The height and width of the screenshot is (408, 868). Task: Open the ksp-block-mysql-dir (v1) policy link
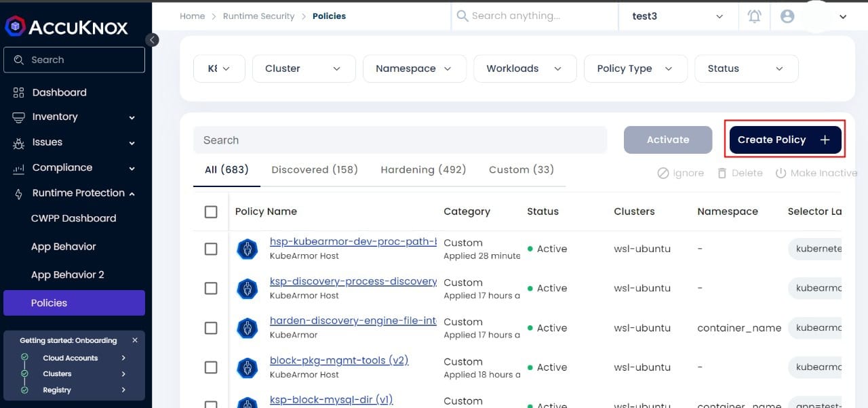(x=331, y=399)
